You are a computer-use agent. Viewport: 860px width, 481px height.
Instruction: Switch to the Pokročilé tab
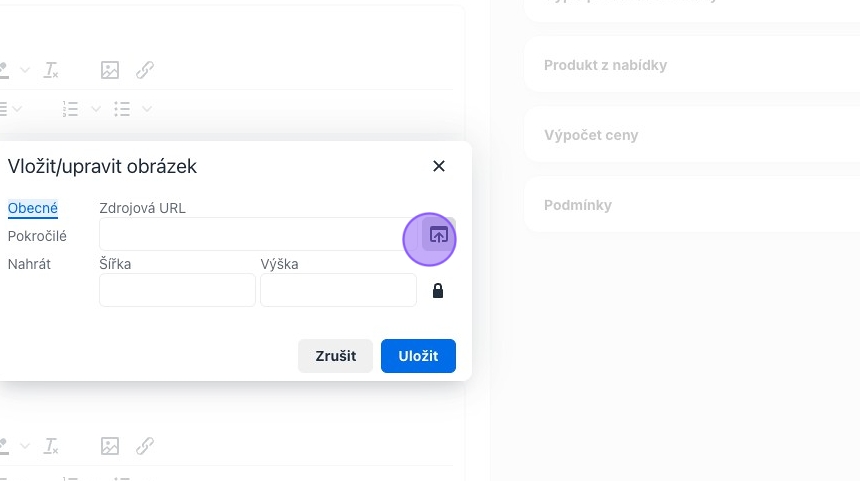[37, 236]
